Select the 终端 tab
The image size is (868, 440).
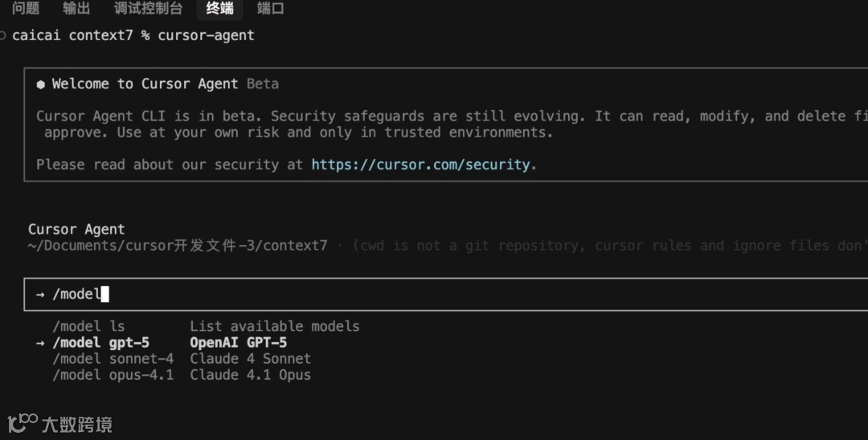pos(219,9)
